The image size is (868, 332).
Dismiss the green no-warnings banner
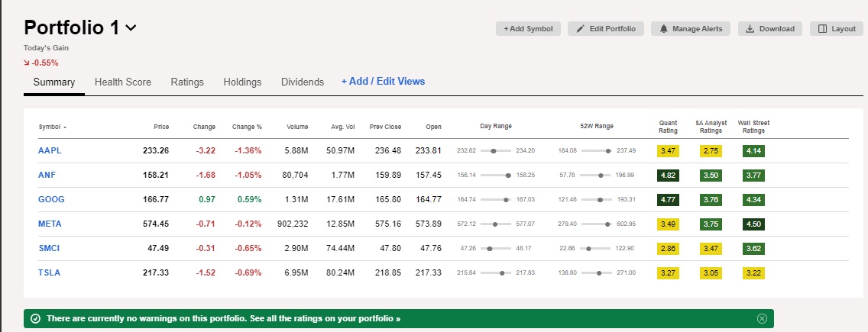pyautogui.click(x=762, y=319)
